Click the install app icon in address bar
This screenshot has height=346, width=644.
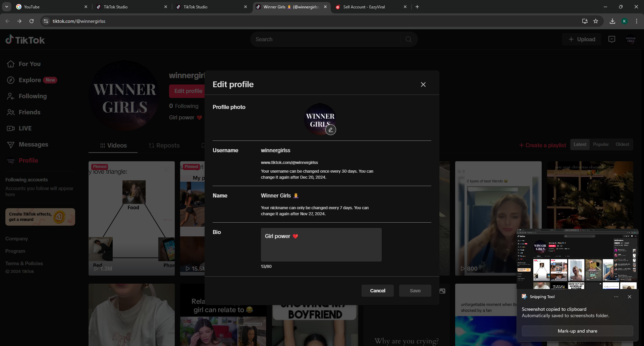pyautogui.click(x=585, y=21)
